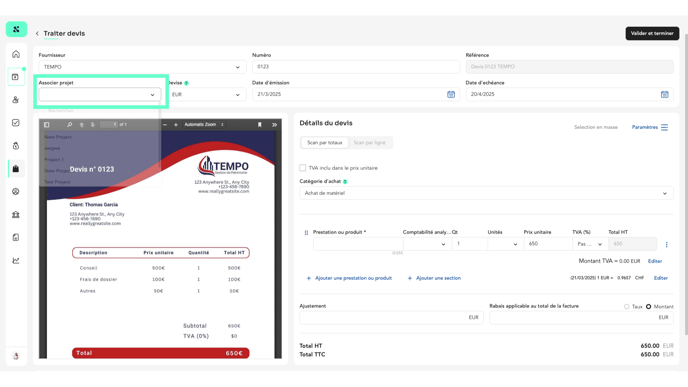The width and height of the screenshot is (688, 387).
Task: Open the TVA (%) dropdown on line
Action: (x=590, y=244)
